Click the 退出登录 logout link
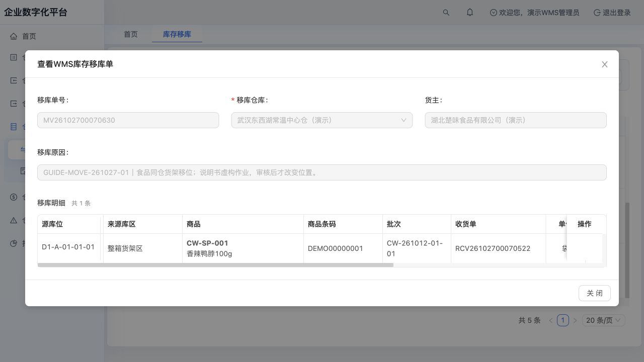 coord(612,13)
